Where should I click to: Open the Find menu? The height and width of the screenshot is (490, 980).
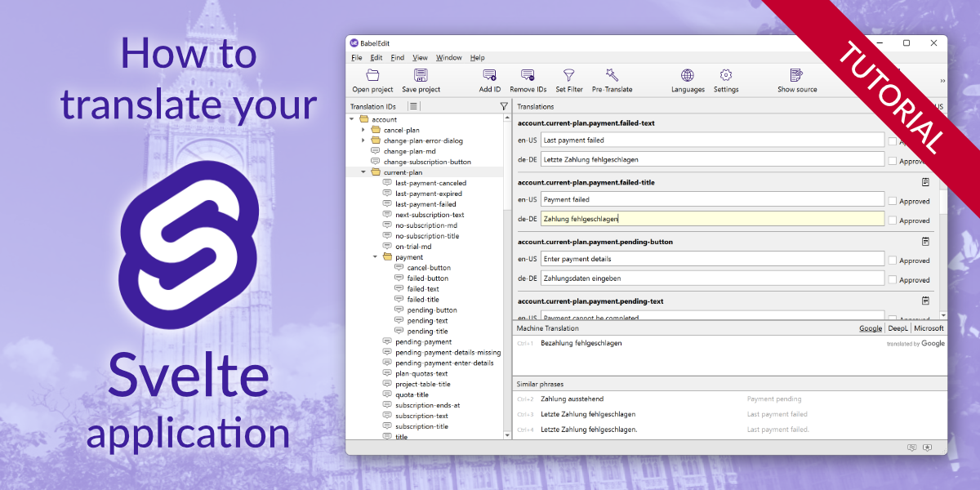[398, 58]
